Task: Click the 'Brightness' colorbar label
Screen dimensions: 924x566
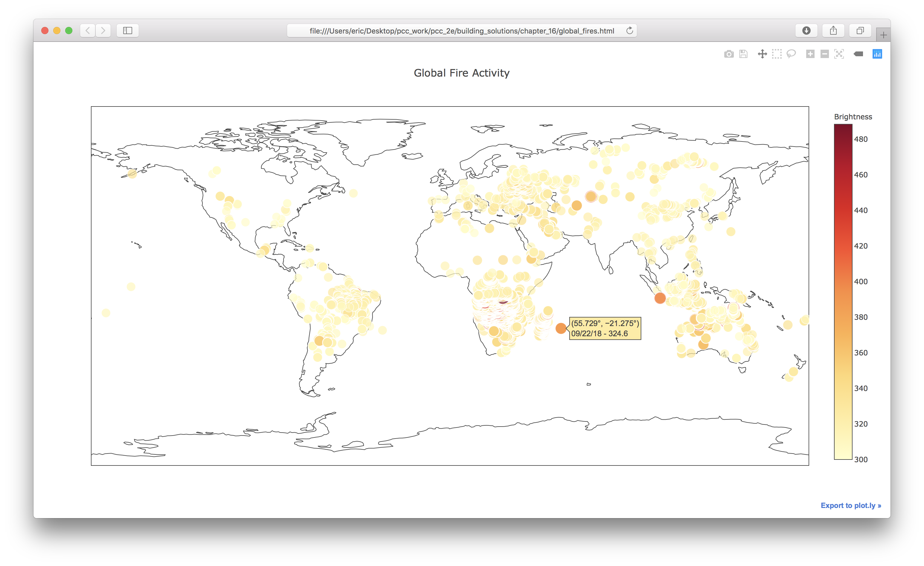Action: click(x=853, y=117)
